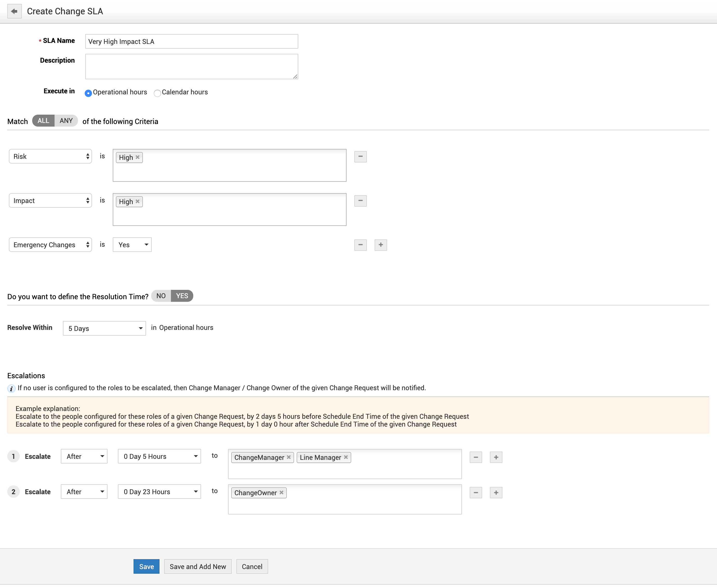Select the Calendar hours radio button
Viewport: 717px width, 588px height.
pos(157,93)
